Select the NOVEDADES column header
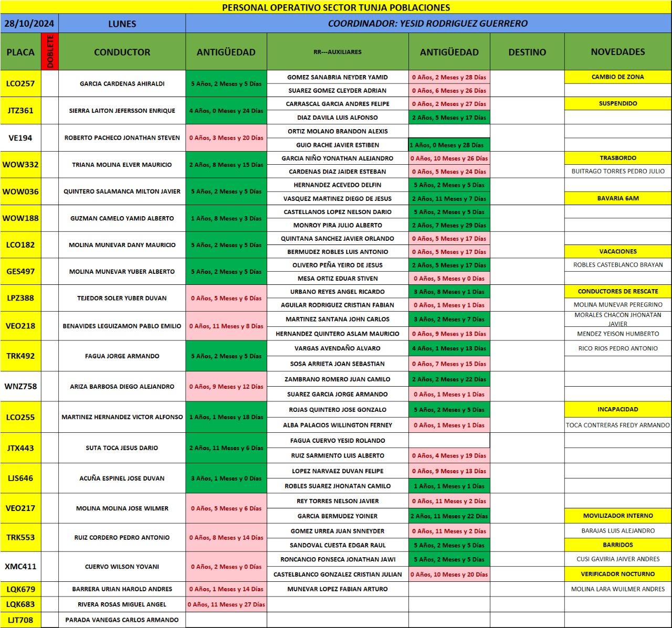672x628 pixels. coord(618,52)
